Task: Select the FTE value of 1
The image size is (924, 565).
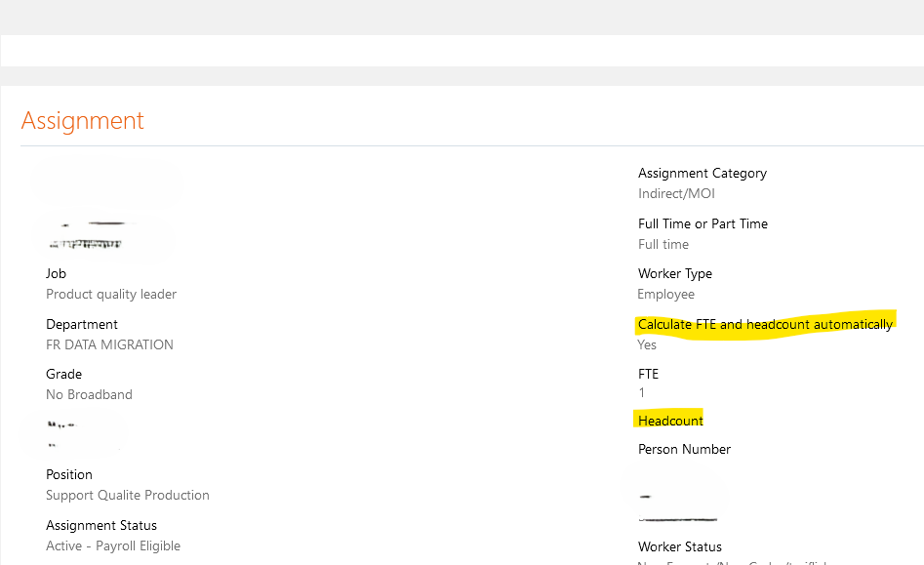Action: [x=641, y=392]
